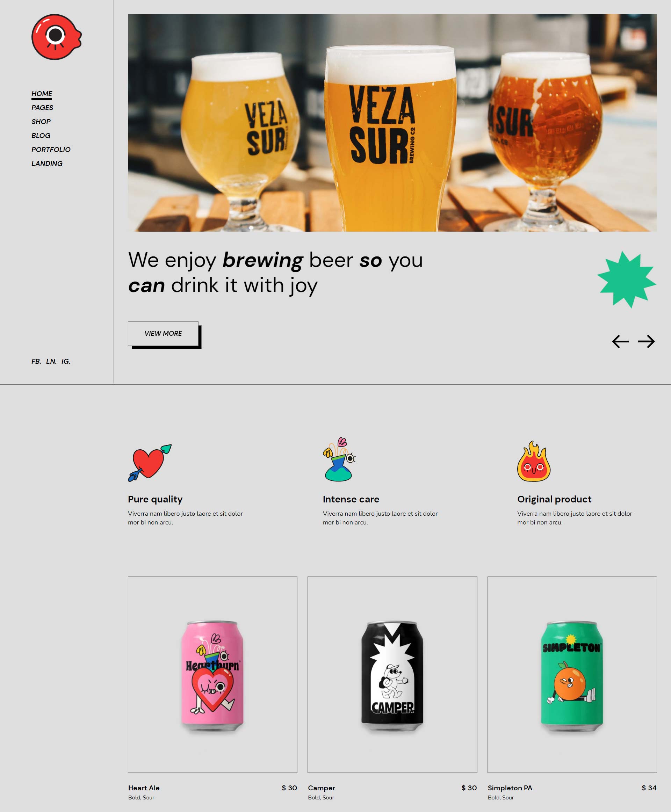This screenshot has height=812, width=671.
Task: Advance slider with right arrow
Action: [646, 341]
